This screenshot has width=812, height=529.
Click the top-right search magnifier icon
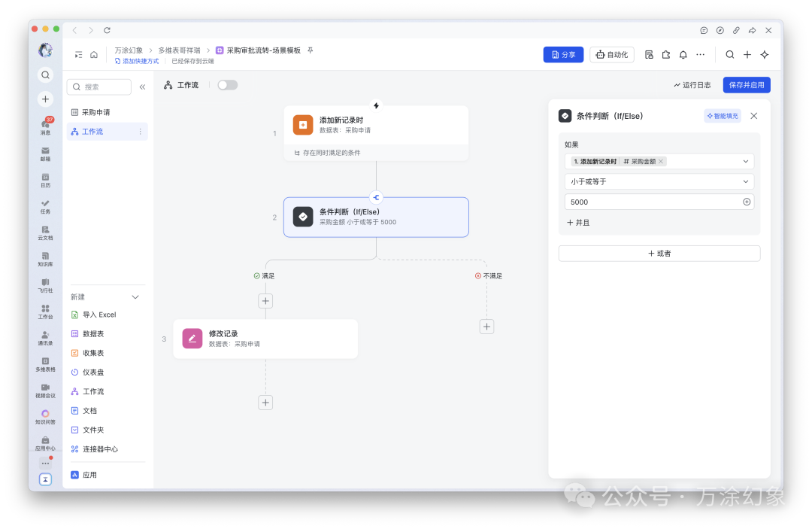pos(729,54)
